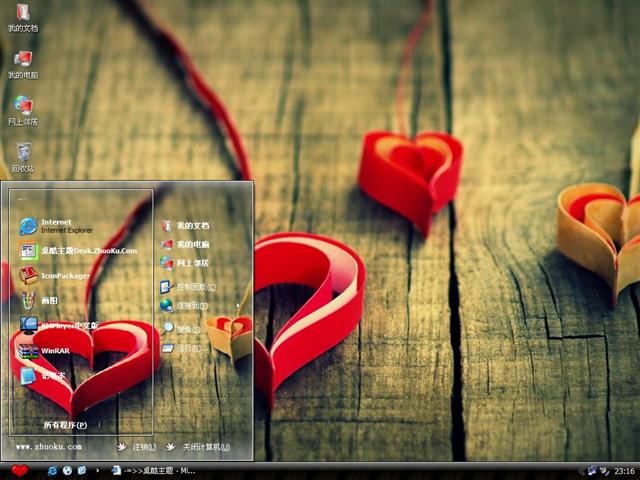Screen dimensions: 640x480
Task: Switch to 桌酷主题 taskbar window button
Action: [153, 471]
